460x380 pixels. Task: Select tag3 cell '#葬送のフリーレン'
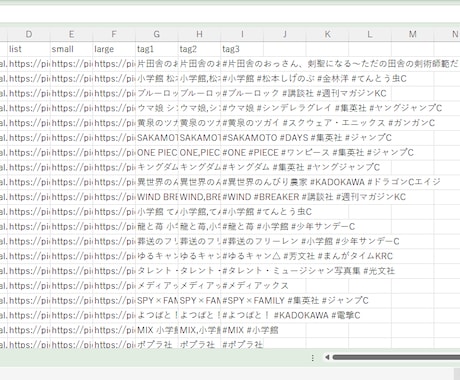pos(242,241)
